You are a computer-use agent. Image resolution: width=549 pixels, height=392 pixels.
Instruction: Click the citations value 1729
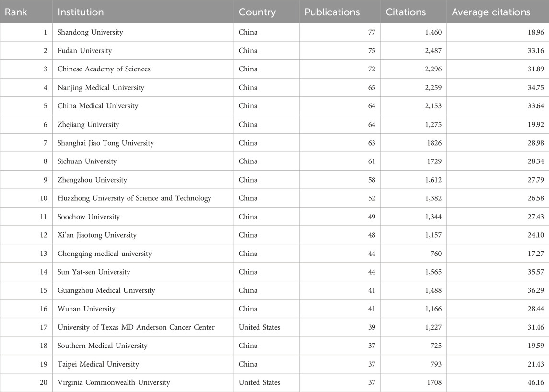coord(434,161)
